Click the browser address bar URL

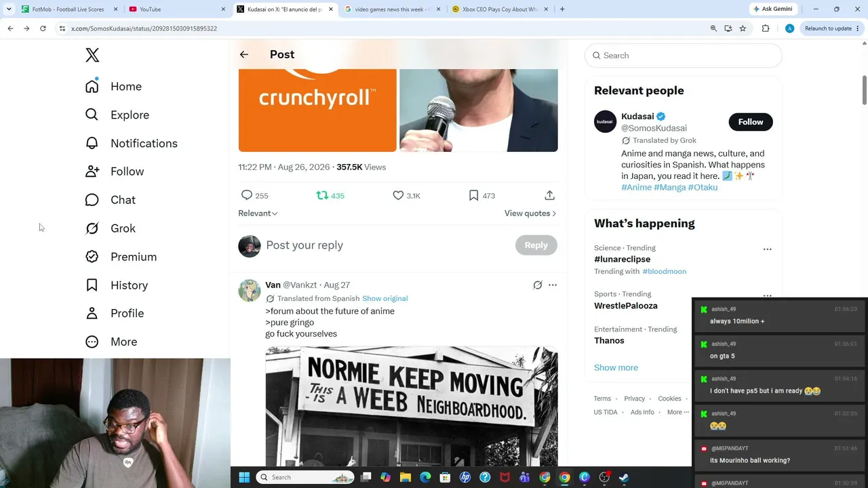(144, 28)
